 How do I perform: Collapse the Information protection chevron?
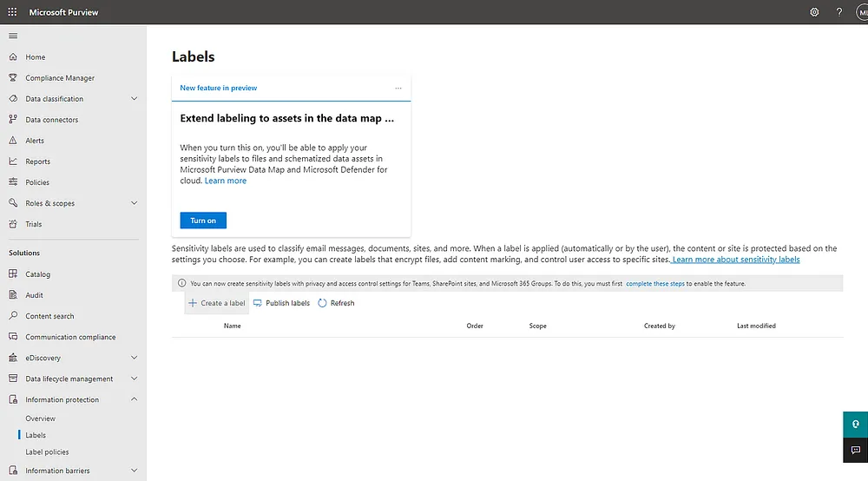(x=134, y=399)
